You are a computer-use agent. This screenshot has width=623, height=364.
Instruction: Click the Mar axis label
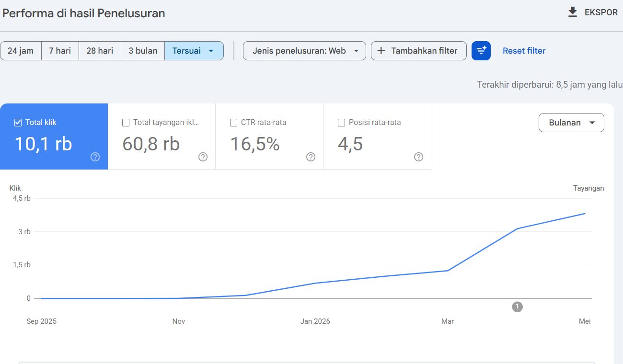tap(448, 321)
